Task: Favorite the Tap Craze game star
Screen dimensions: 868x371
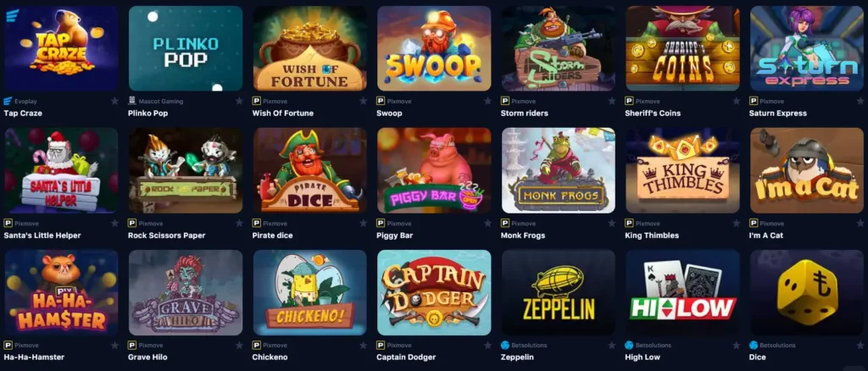Action: [x=114, y=101]
